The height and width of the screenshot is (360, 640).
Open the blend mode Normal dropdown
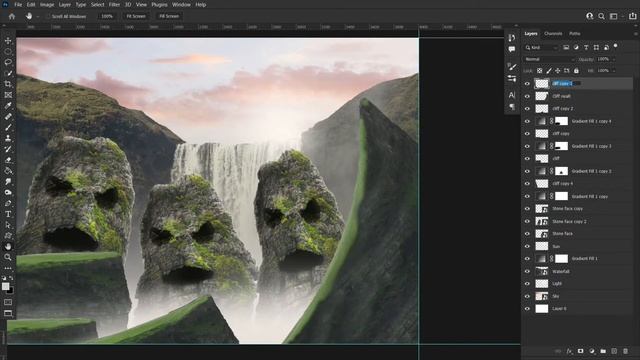549,59
